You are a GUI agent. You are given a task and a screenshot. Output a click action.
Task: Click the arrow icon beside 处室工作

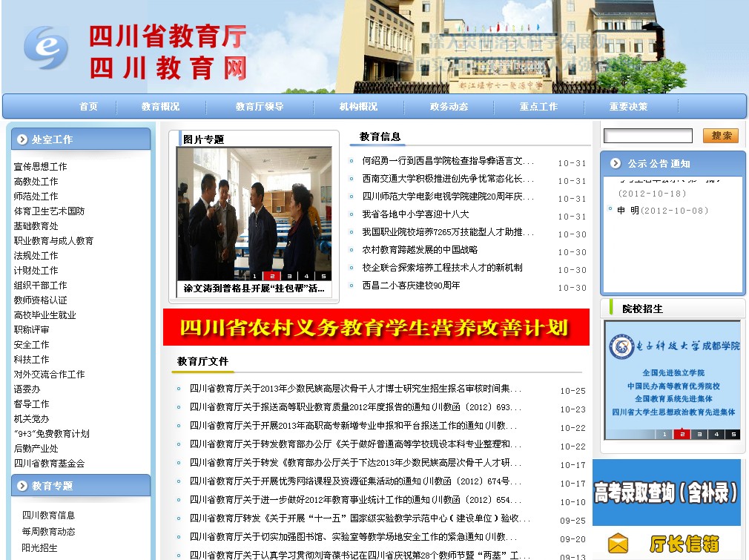(x=22, y=139)
